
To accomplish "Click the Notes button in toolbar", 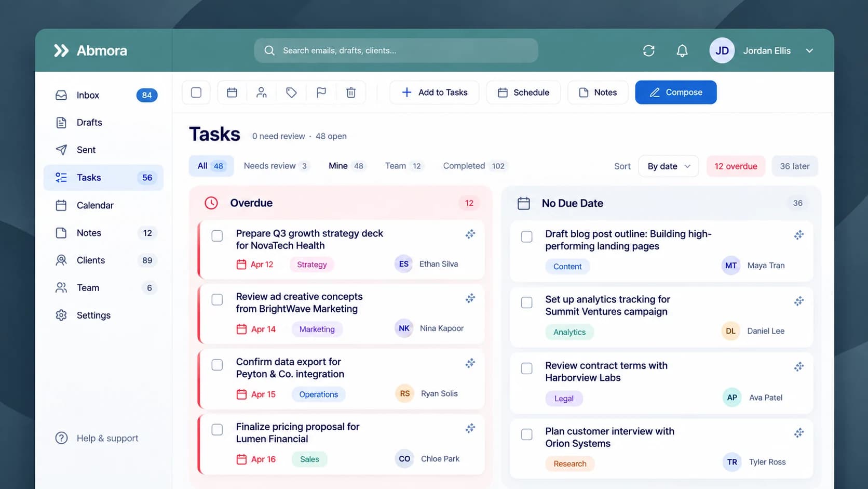I will [x=598, y=92].
